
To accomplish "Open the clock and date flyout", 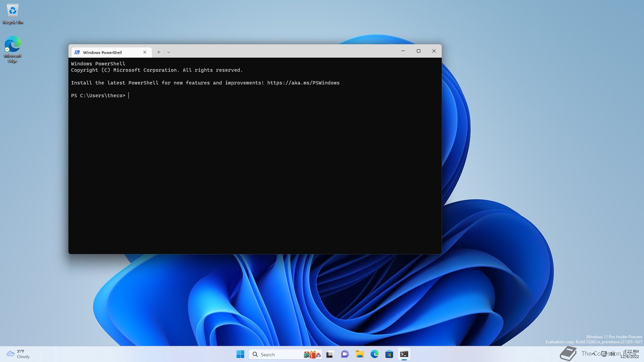I will (x=630, y=354).
